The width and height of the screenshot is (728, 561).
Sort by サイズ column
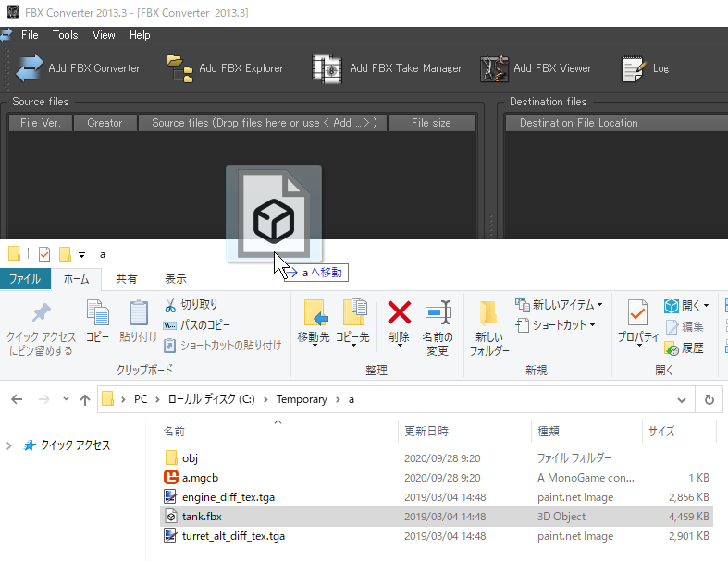pos(679,431)
